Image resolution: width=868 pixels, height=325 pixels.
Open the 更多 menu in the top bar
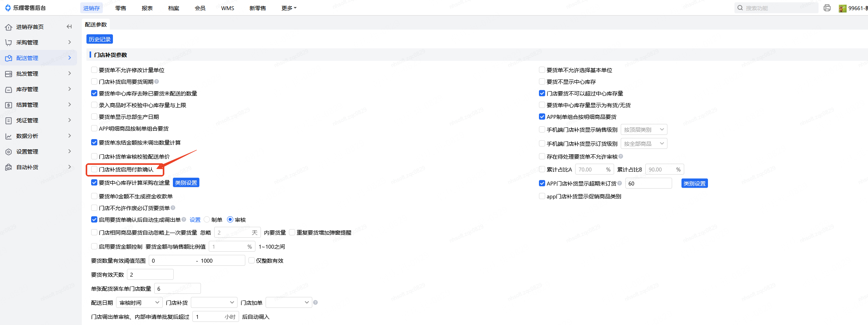[289, 8]
